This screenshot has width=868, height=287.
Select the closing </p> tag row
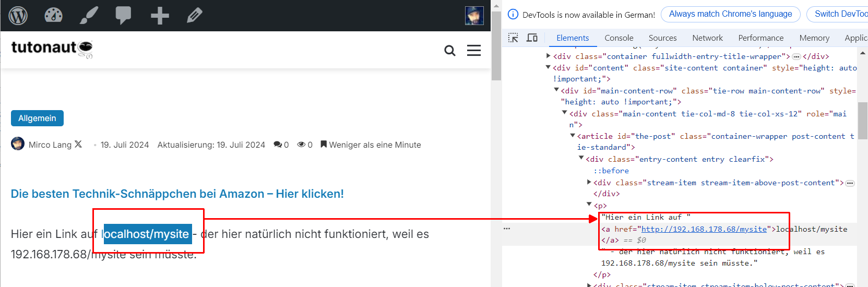[602, 274]
